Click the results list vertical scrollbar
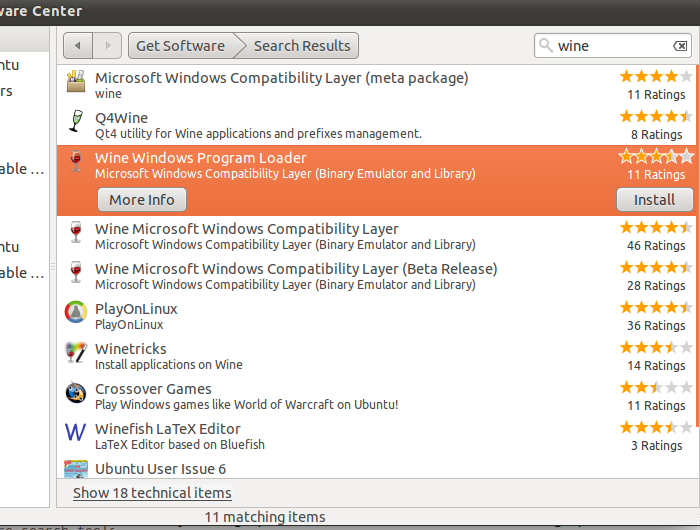Screen dimensions: 700x530 pos(697,246)
